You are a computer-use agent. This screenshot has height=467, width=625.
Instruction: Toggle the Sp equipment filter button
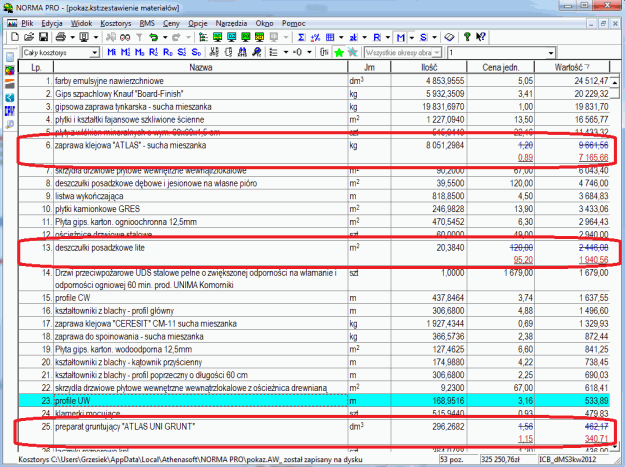click(196, 52)
